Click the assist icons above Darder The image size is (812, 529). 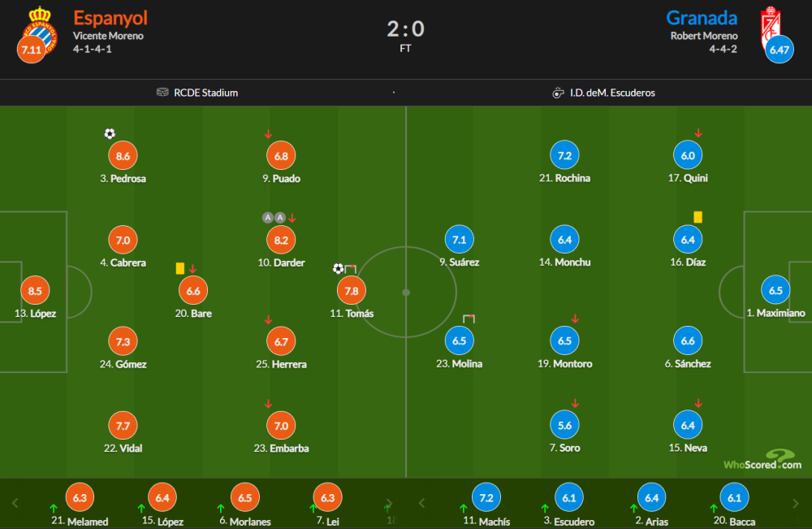[274, 218]
